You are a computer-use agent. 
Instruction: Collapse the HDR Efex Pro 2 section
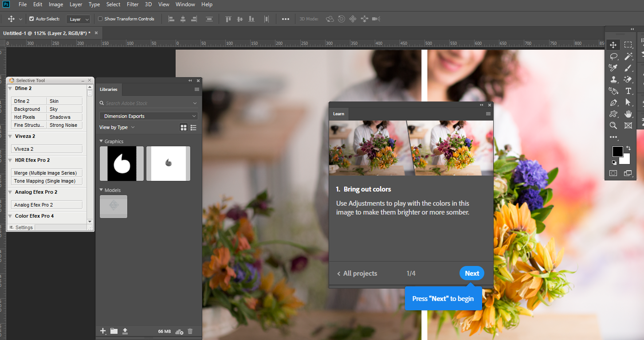click(10, 160)
